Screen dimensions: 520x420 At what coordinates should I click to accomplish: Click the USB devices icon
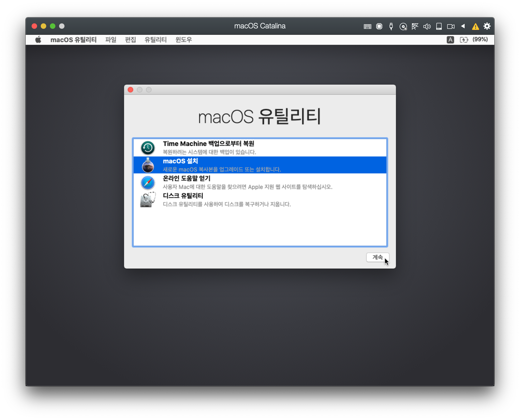(391, 26)
